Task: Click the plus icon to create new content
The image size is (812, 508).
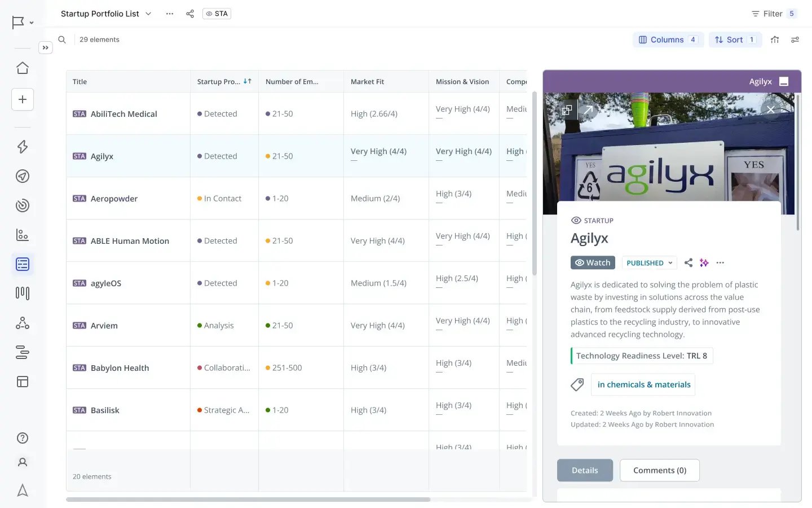Action: coord(22,99)
